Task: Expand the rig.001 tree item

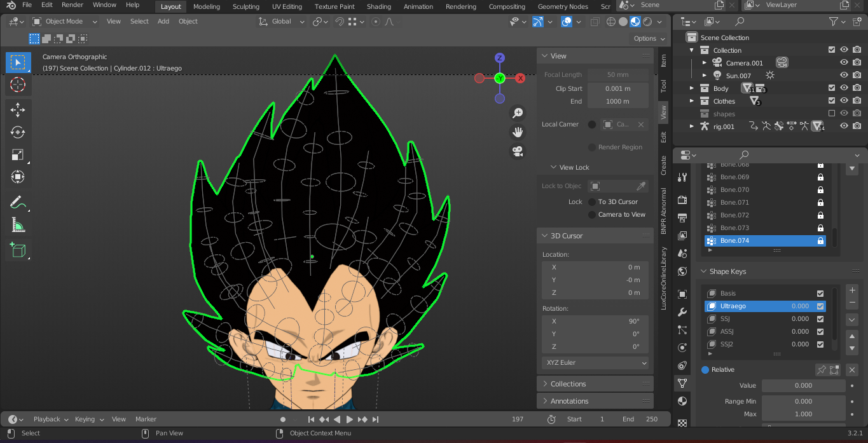Action: point(692,126)
